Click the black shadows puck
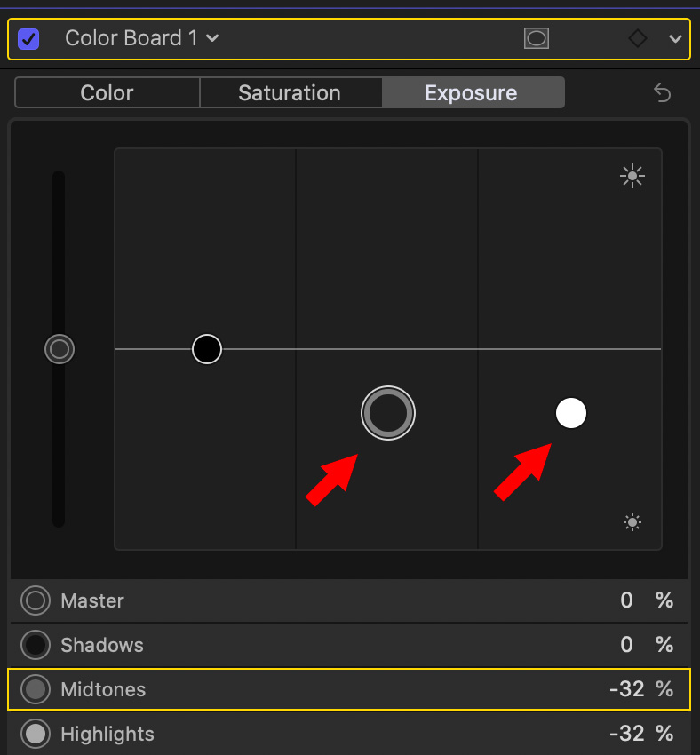This screenshot has width=700, height=755. point(207,349)
